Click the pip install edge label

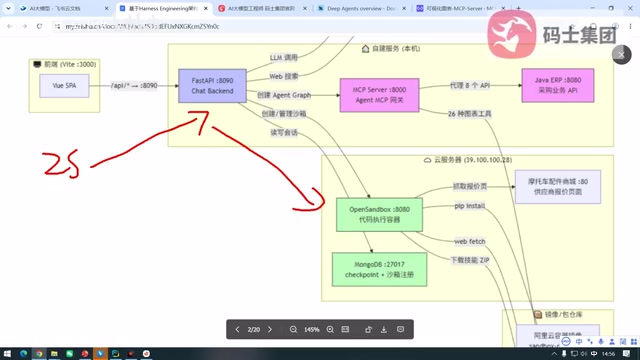(469, 206)
